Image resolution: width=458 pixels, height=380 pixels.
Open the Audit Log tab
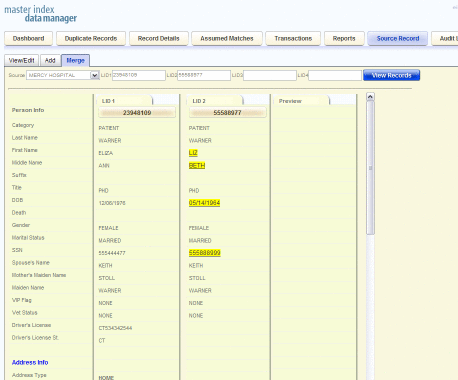point(445,39)
